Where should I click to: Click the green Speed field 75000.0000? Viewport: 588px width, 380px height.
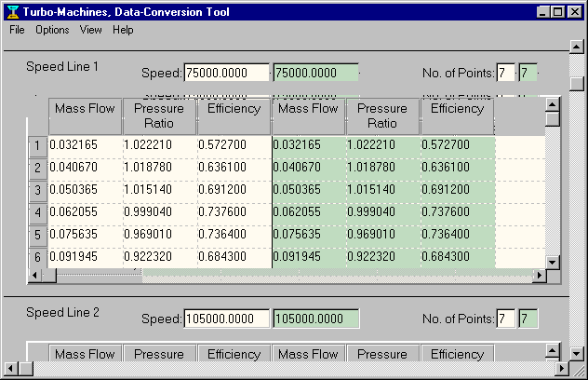[x=315, y=73]
